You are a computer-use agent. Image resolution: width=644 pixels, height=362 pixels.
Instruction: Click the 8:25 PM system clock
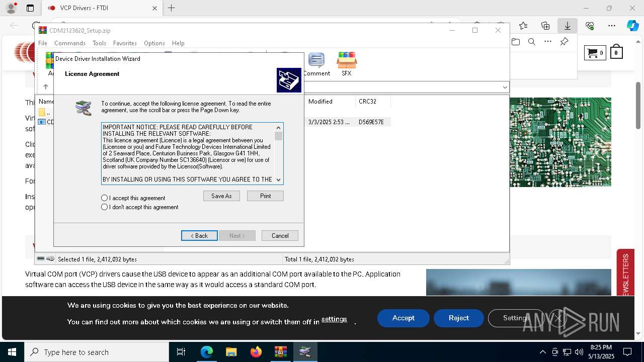click(601, 347)
